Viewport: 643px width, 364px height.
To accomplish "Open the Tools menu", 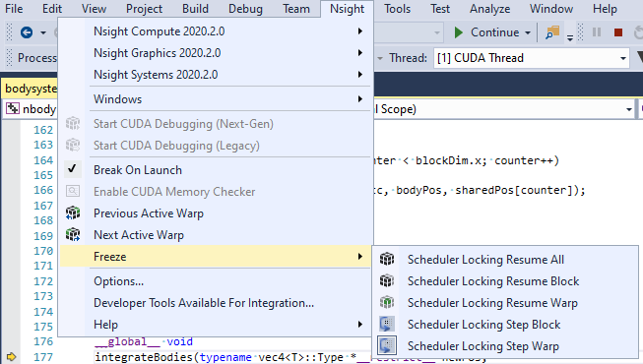I will (398, 9).
